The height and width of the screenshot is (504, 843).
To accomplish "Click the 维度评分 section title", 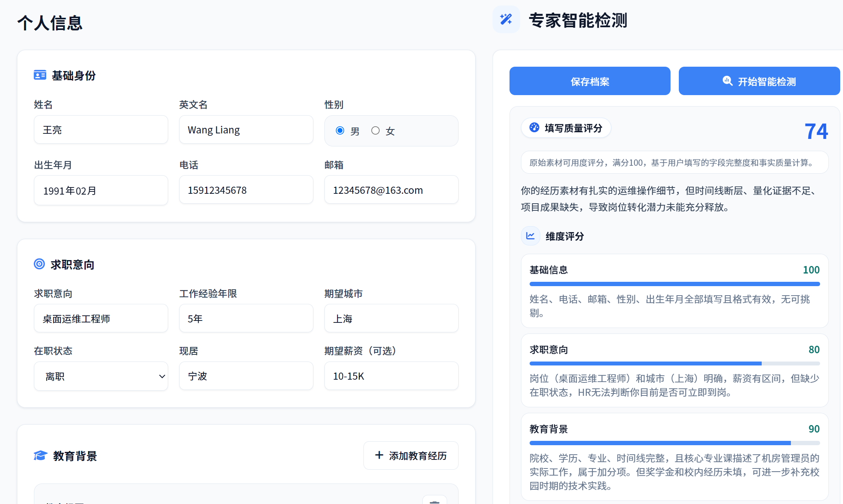I will point(564,236).
